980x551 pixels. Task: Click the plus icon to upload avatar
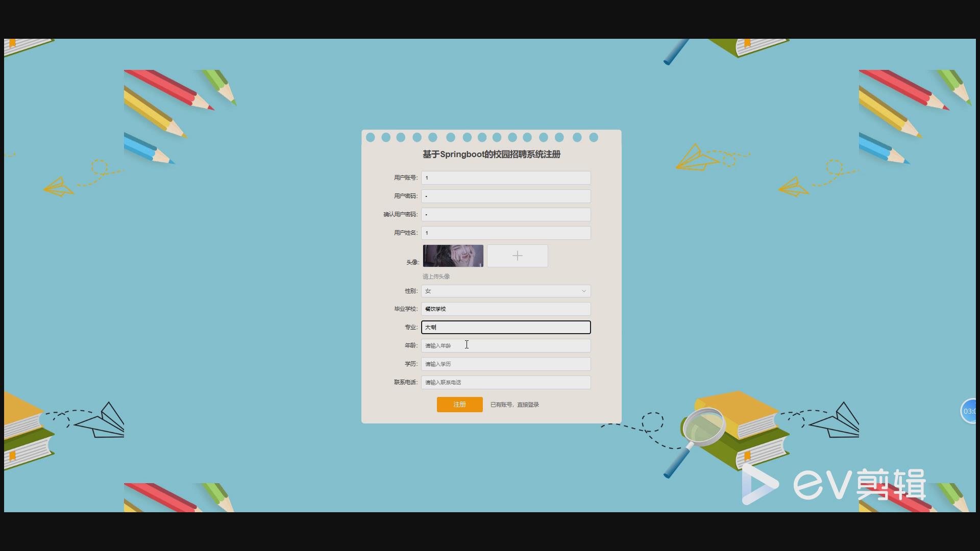(x=517, y=256)
